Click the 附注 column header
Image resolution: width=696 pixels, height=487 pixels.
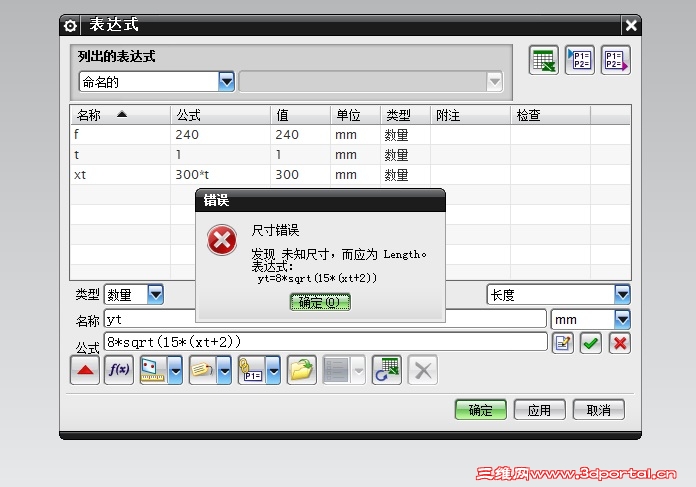(471, 115)
